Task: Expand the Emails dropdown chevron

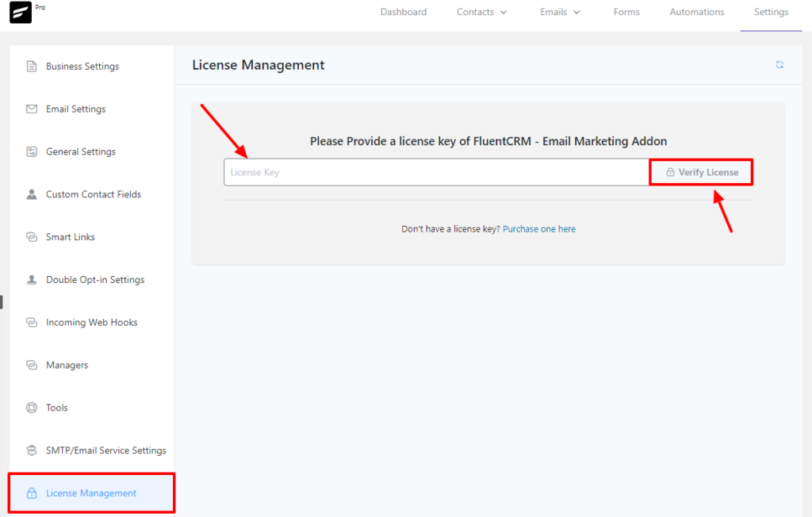Action: (x=576, y=13)
